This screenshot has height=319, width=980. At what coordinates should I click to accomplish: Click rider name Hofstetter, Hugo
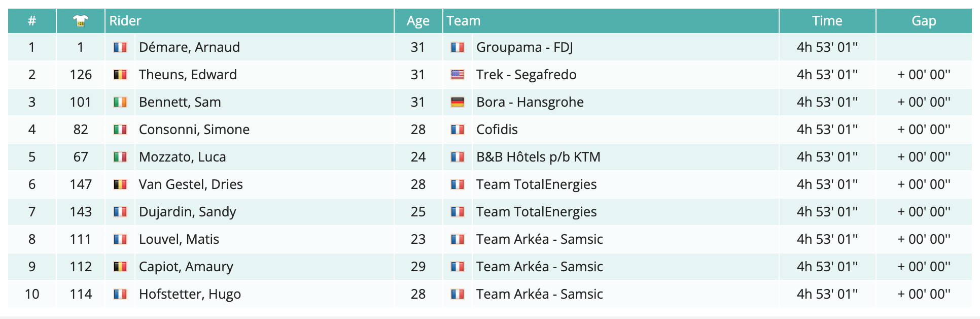click(190, 294)
